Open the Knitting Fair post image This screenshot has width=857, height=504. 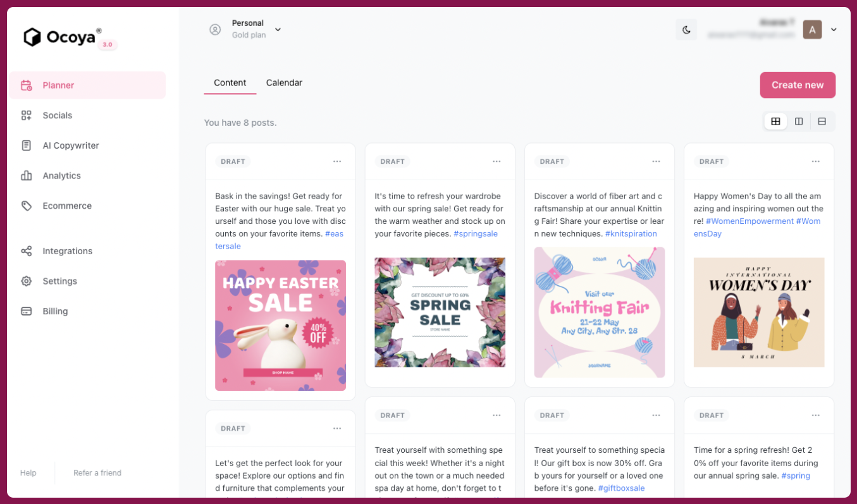[x=600, y=312]
